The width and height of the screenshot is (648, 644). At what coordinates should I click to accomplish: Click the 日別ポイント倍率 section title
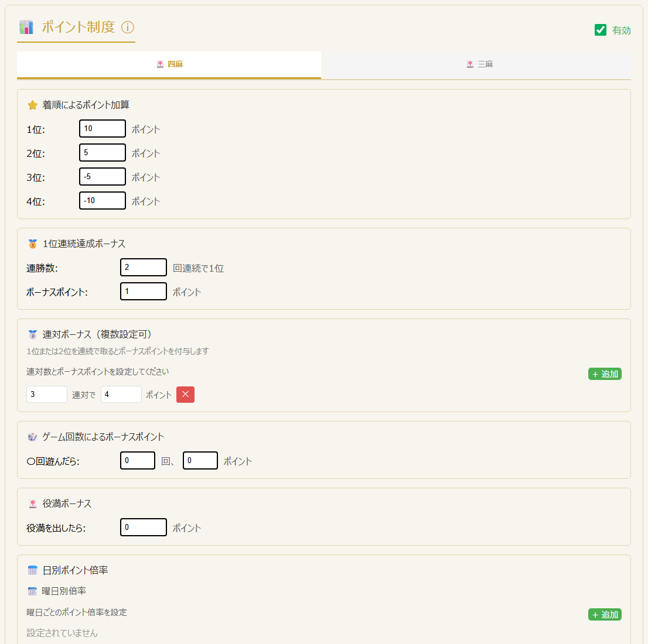coord(75,570)
